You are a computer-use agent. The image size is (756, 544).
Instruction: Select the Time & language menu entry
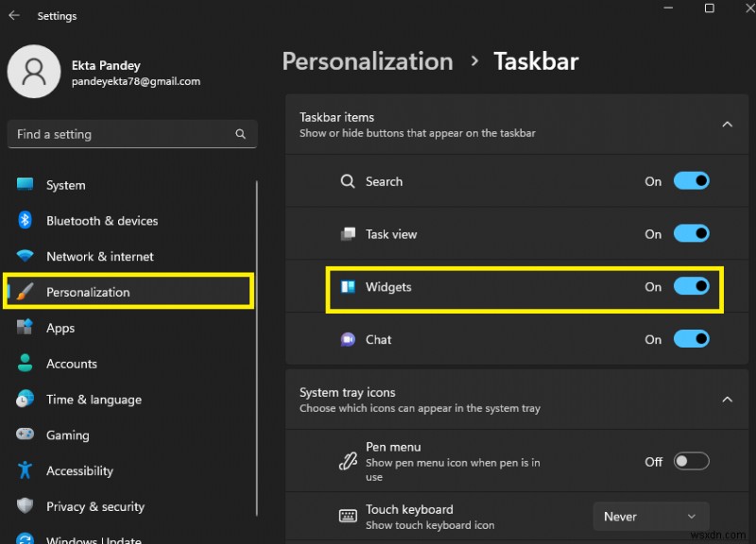tap(94, 399)
